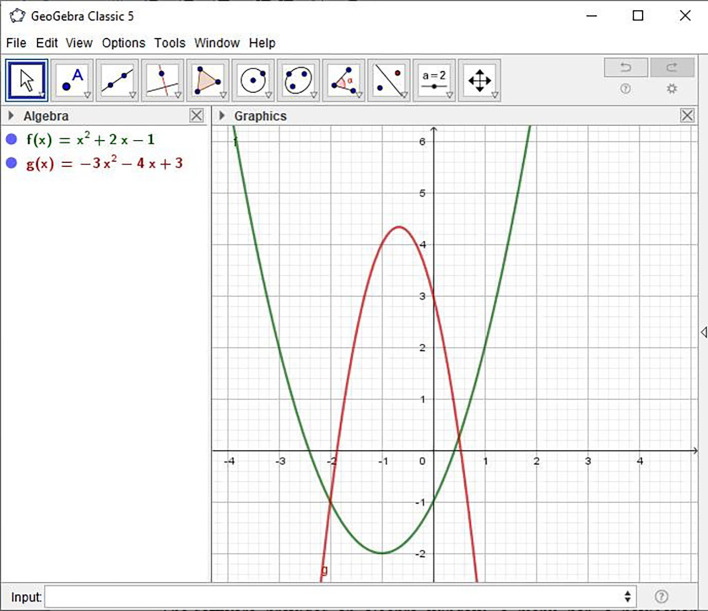Click the Algebra panel title
The image size is (708, 611).
[46, 116]
